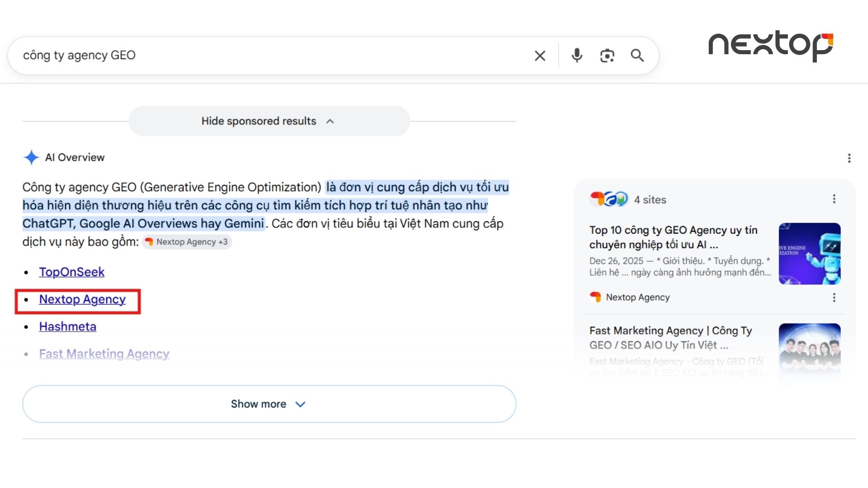The image size is (868, 488).
Task: Open the TopOnSeek link
Action: pyautogui.click(x=72, y=272)
